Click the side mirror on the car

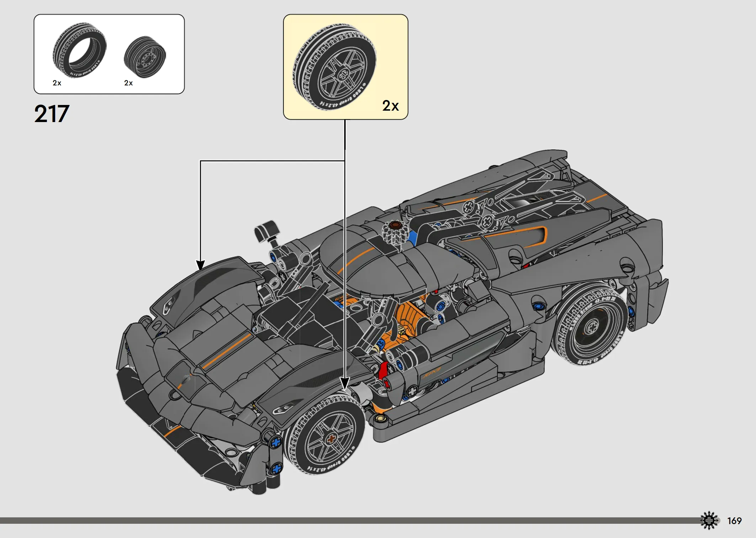(x=267, y=232)
